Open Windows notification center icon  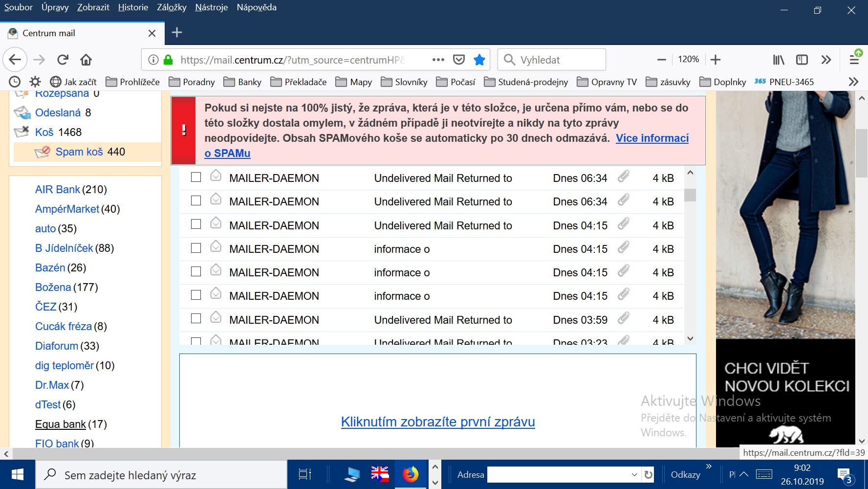[844, 474]
